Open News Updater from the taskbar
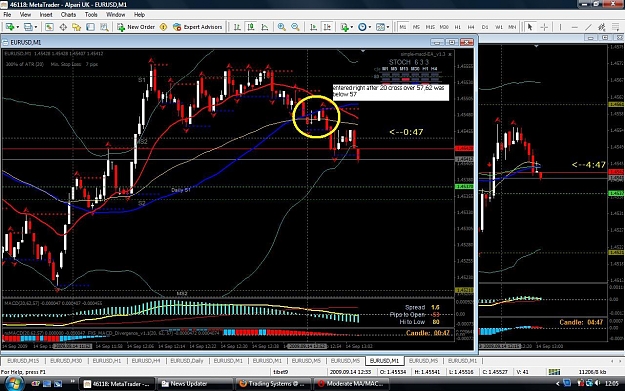 (195, 384)
